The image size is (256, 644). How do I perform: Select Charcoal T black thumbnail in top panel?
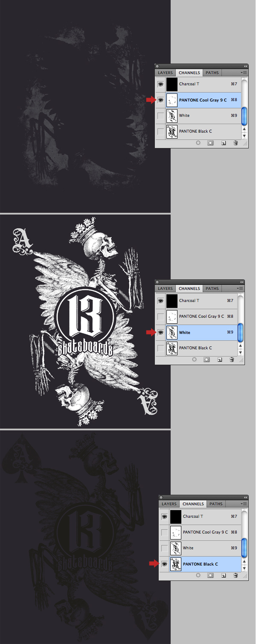[172, 84]
